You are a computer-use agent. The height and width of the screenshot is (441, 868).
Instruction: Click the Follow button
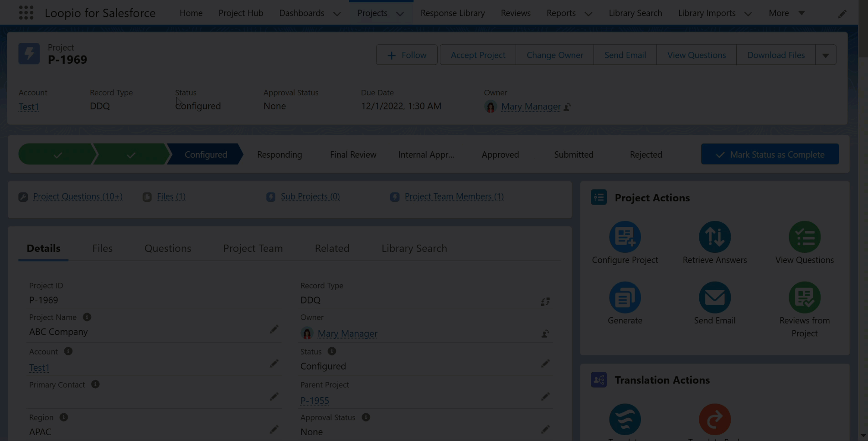coord(407,55)
